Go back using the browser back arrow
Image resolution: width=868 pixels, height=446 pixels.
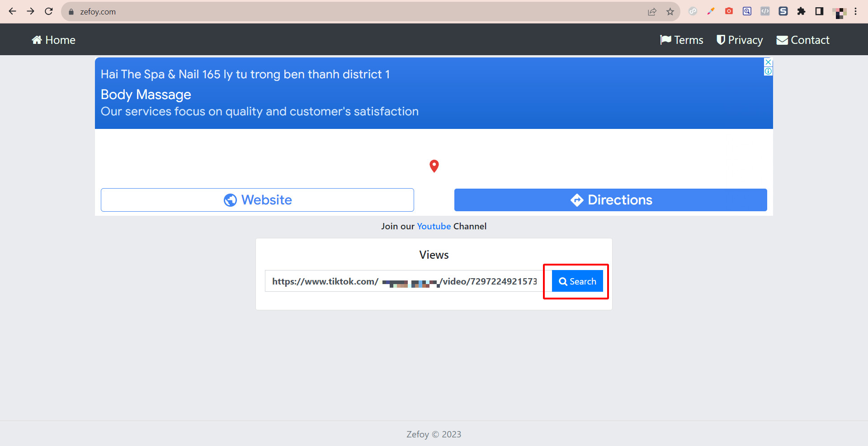12,11
